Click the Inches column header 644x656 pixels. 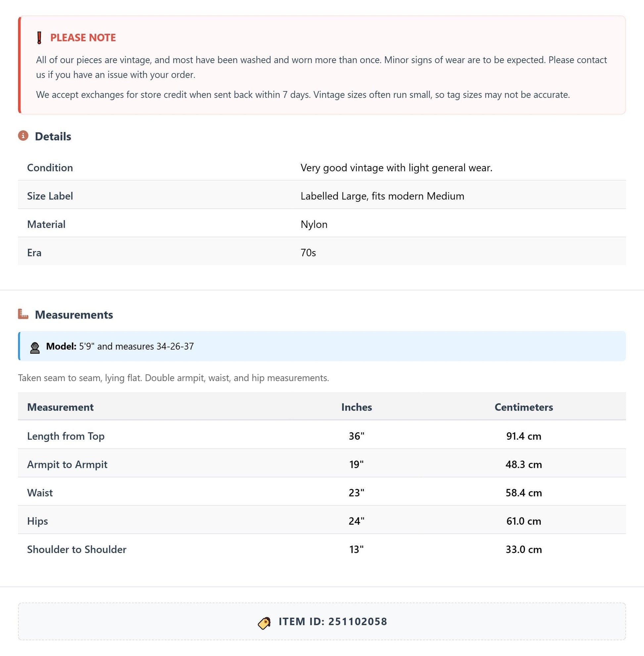pos(356,407)
